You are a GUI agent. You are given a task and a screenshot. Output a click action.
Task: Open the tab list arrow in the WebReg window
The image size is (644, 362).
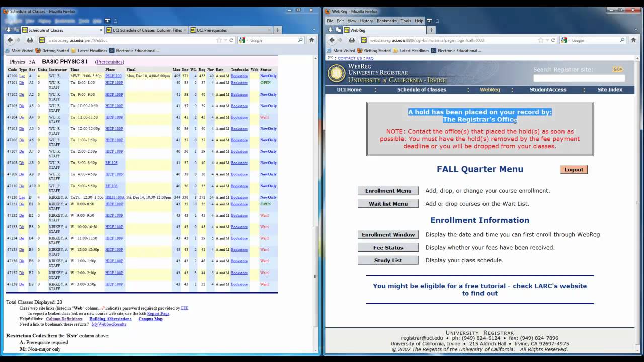(637, 30)
